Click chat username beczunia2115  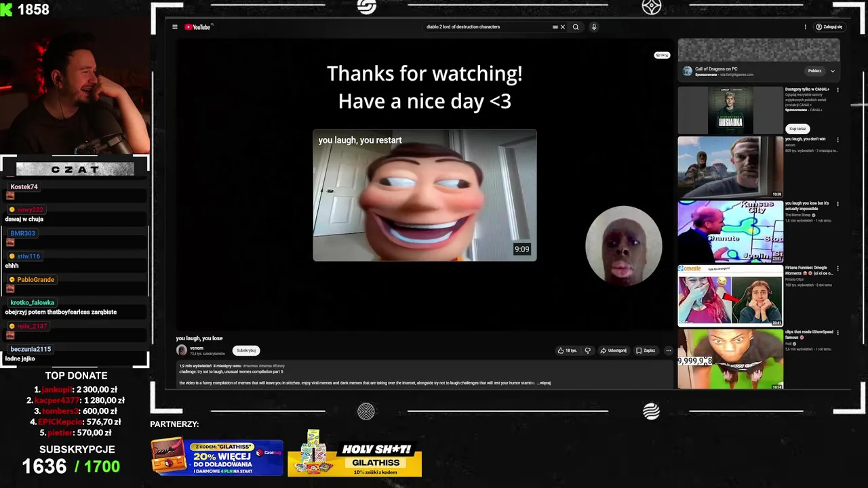click(31, 349)
